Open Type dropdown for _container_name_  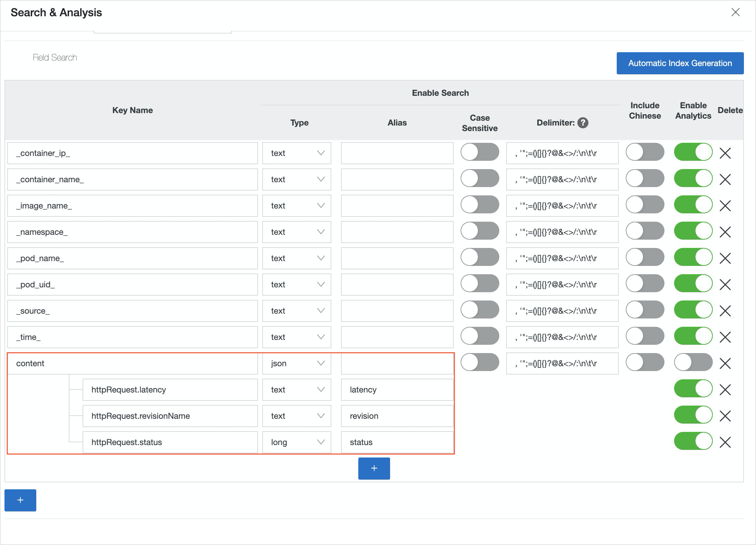coord(297,179)
